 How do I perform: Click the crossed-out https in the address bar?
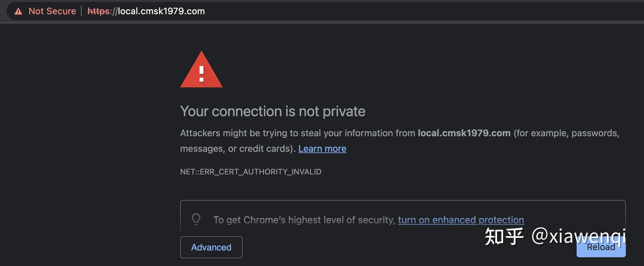pos(98,11)
